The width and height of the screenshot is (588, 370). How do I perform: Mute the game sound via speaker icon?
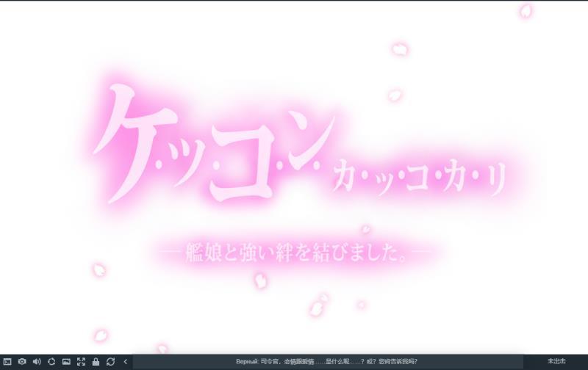[x=37, y=362]
